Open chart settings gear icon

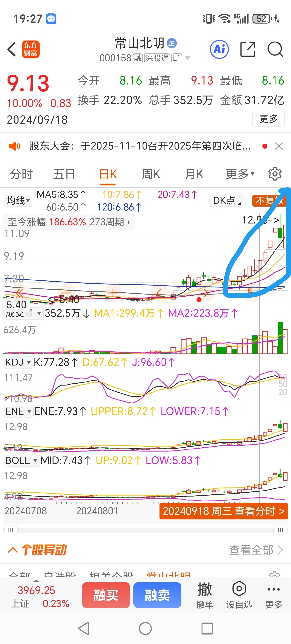click(x=275, y=174)
